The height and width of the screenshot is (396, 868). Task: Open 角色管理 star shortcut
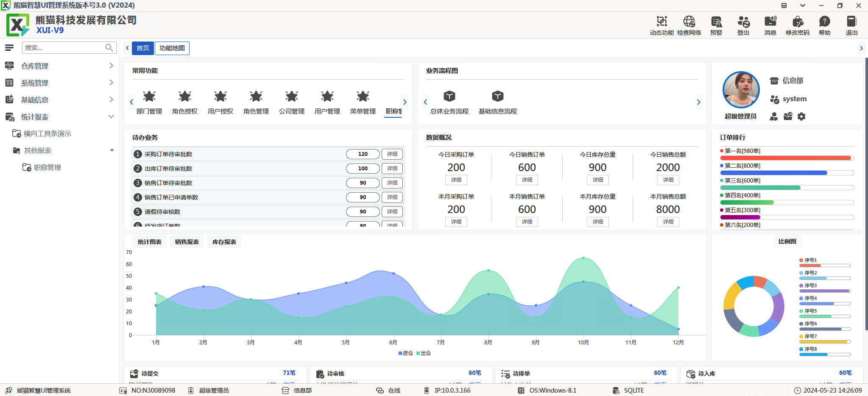pyautogui.click(x=256, y=97)
